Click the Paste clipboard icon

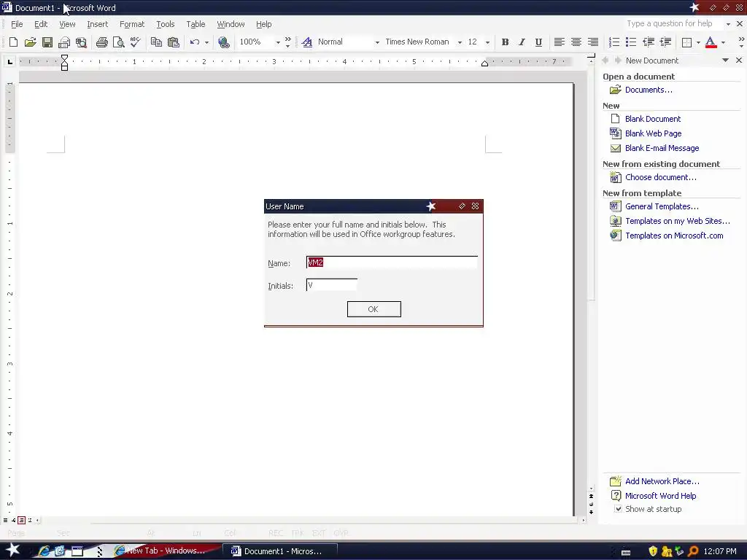pyautogui.click(x=174, y=42)
